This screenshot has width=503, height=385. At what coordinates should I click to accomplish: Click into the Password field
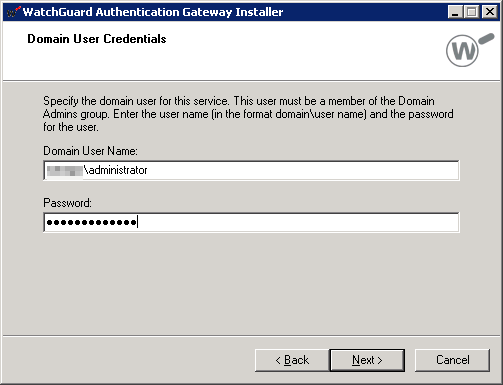click(x=251, y=222)
